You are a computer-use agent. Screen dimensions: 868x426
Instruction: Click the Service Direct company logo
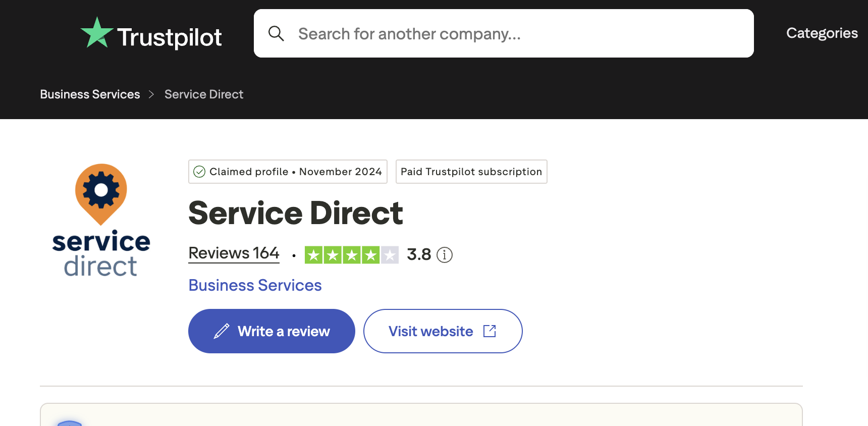(x=101, y=220)
